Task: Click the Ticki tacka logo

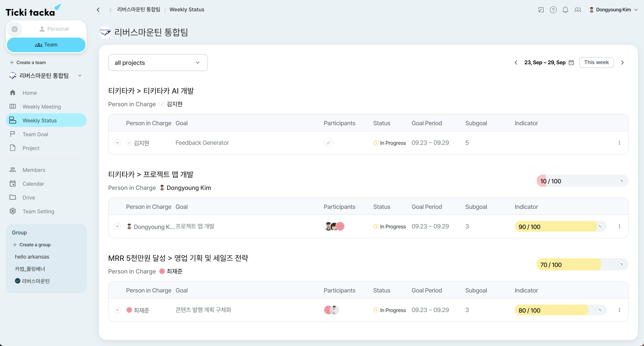Action: click(33, 11)
